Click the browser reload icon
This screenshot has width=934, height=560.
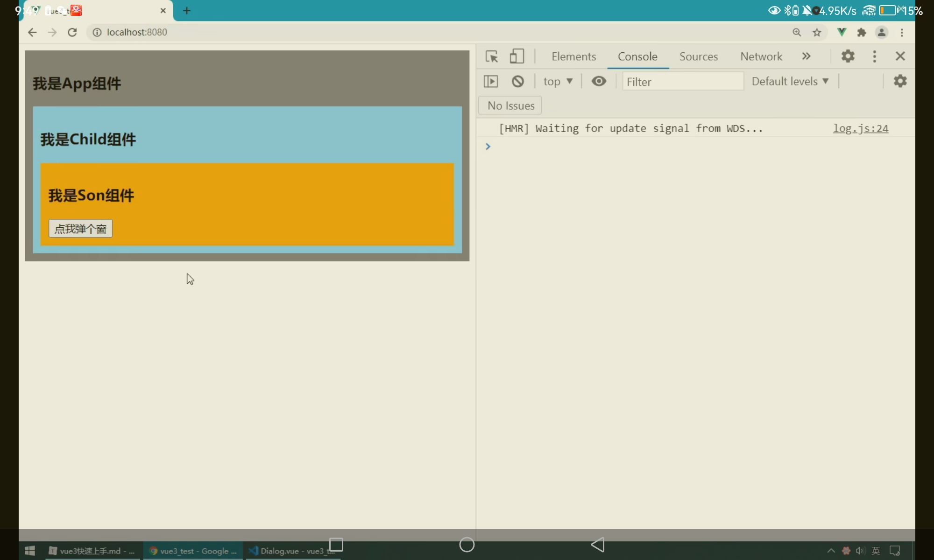[x=72, y=32]
